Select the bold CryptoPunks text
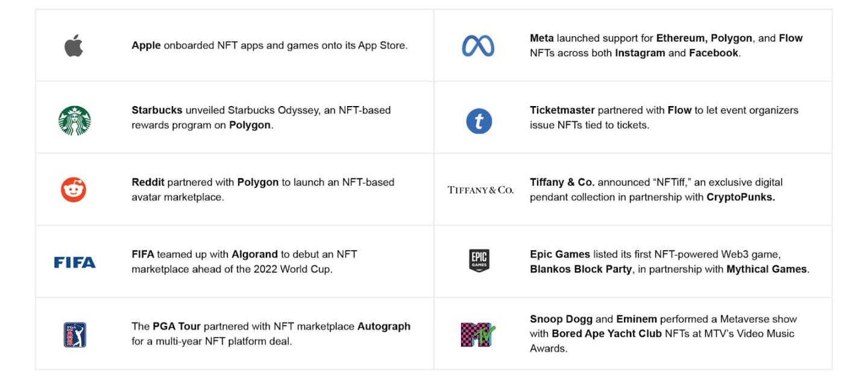Screen dimensions: 868x379 pos(740,197)
